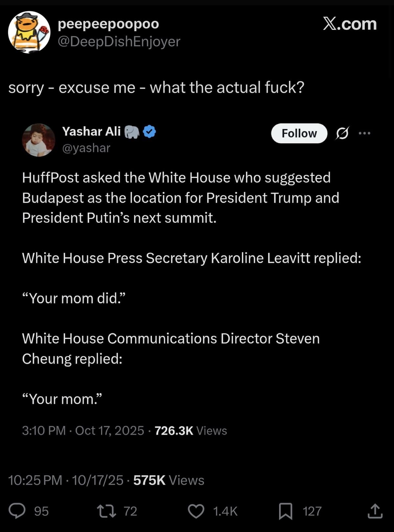Click Yashar Ali's blue verified badge
The width and height of the screenshot is (394, 532).
(x=150, y=132)
